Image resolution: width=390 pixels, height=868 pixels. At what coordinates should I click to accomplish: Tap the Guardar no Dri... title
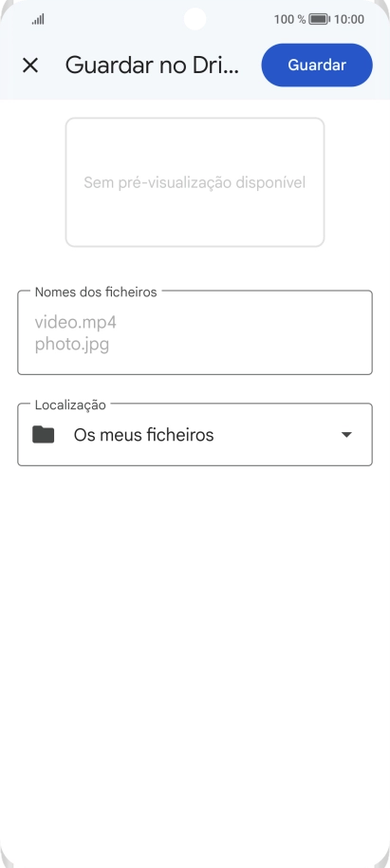coord(152,66)
